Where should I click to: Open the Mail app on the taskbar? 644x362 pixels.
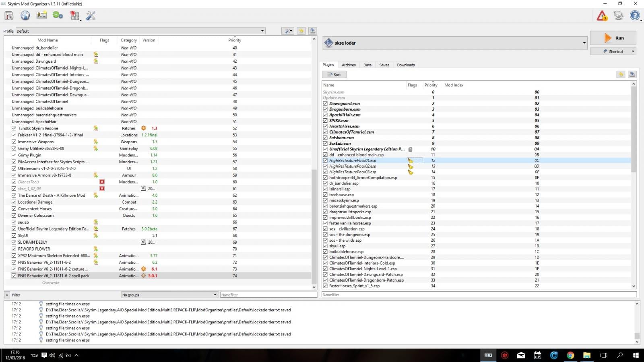521,355
